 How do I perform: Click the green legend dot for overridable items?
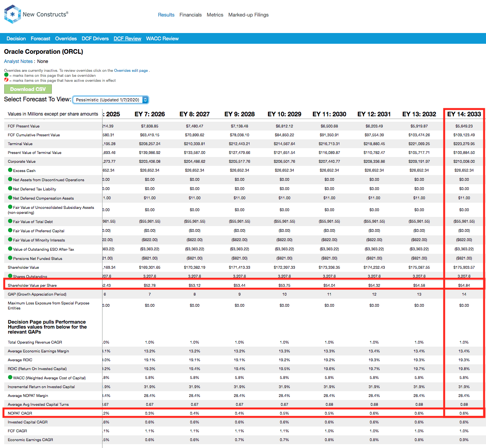coord(6,75)
